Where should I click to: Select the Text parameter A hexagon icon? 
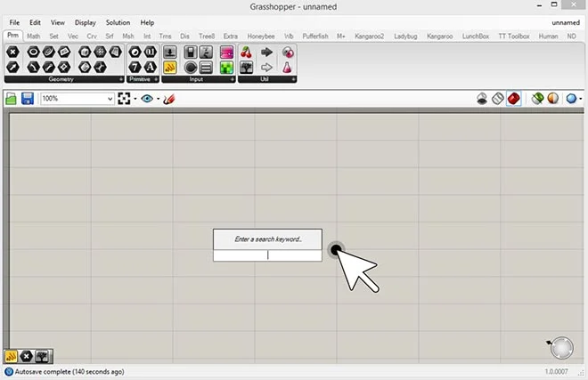coord(151,68)
